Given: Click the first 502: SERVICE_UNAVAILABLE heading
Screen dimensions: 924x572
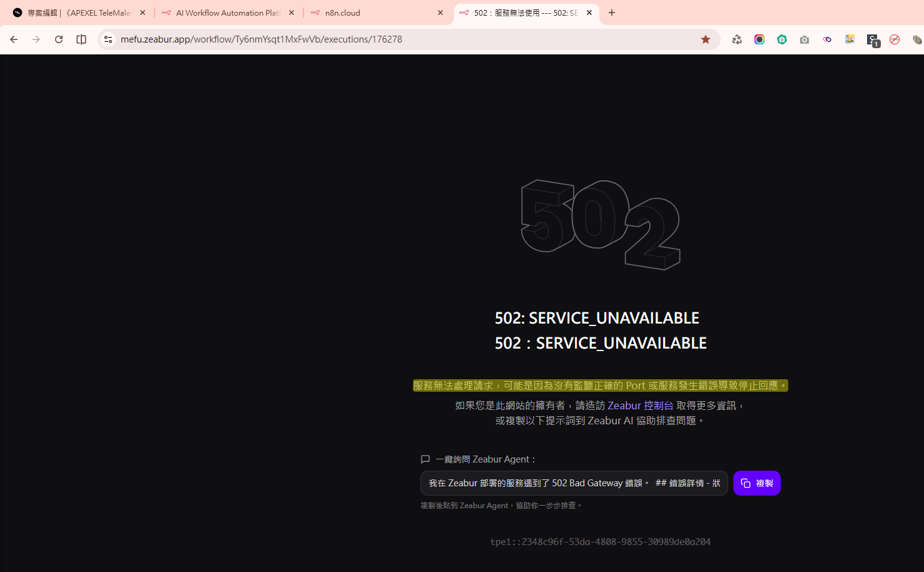Looking at the screenshot, I should coord(597,318).
